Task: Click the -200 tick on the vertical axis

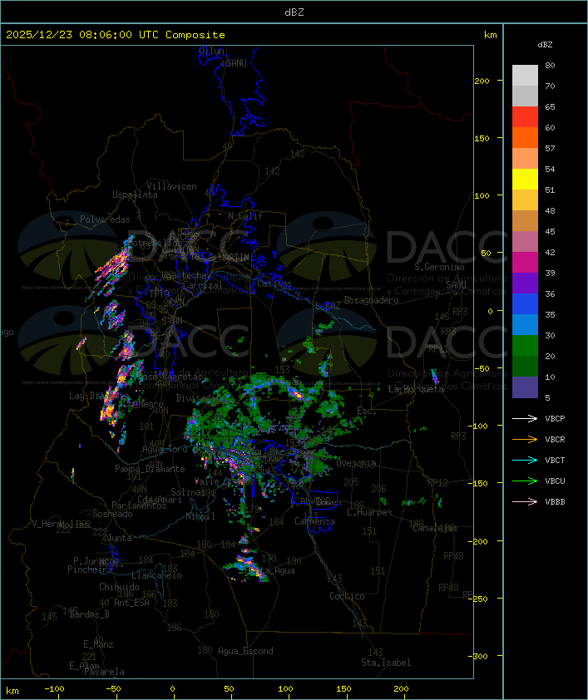Action: 478,541
